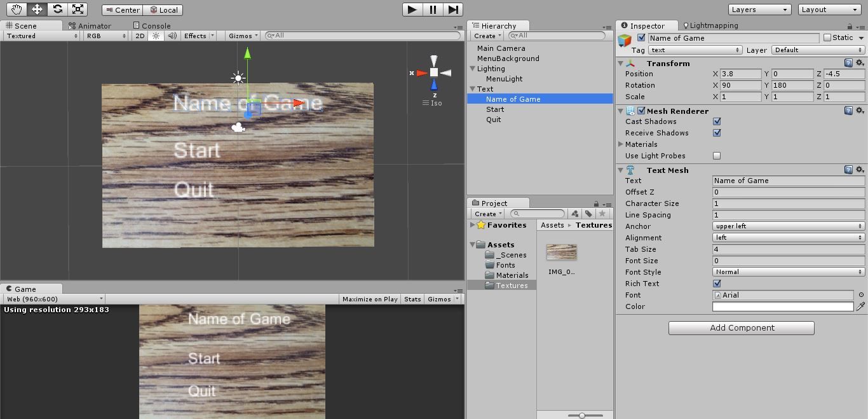Open the Font Style dropdown
868x419 pixels.
click(x=788, y=272)
